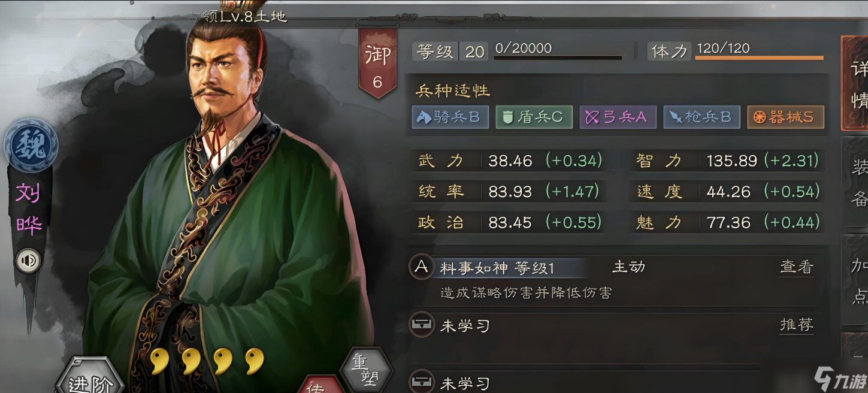Select the 枪兵B spearman badge
Screen dimensions: 868x393
pos(701,117)
